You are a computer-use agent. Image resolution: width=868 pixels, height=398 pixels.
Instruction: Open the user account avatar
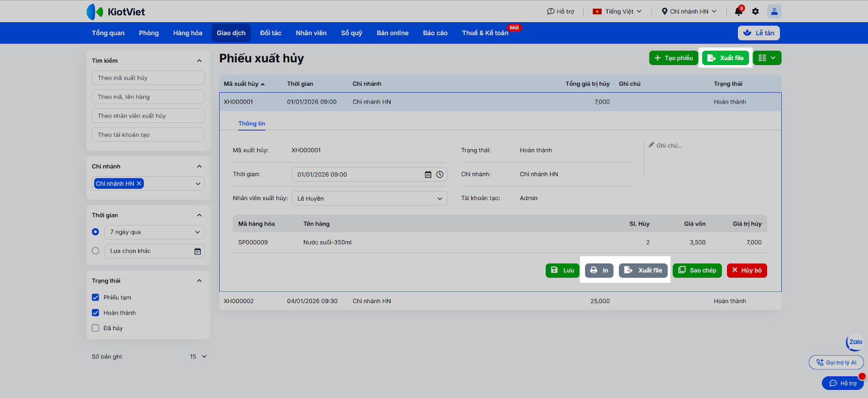coord(774,11)
